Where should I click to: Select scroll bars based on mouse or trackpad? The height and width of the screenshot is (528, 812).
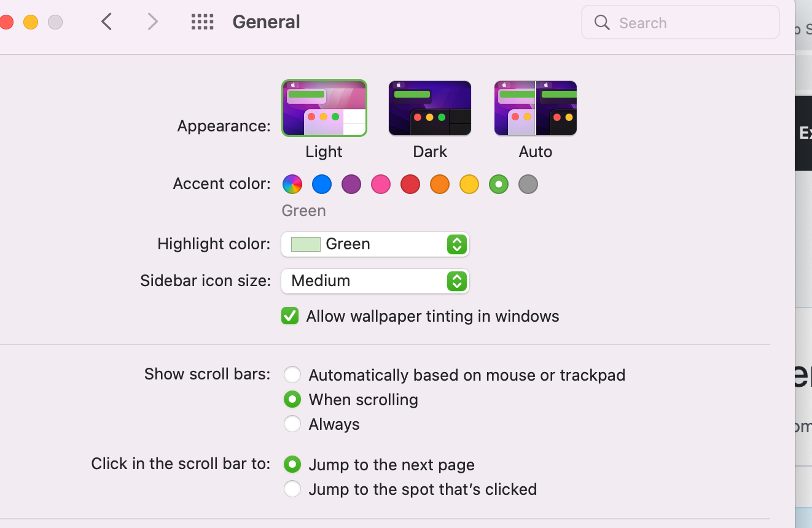pos(292,375)
